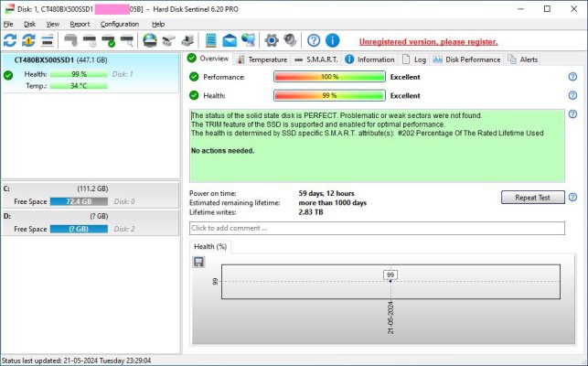Click the 'Unregistered version, please register' link
Screen dimensions: 588x366
point(429,42)
